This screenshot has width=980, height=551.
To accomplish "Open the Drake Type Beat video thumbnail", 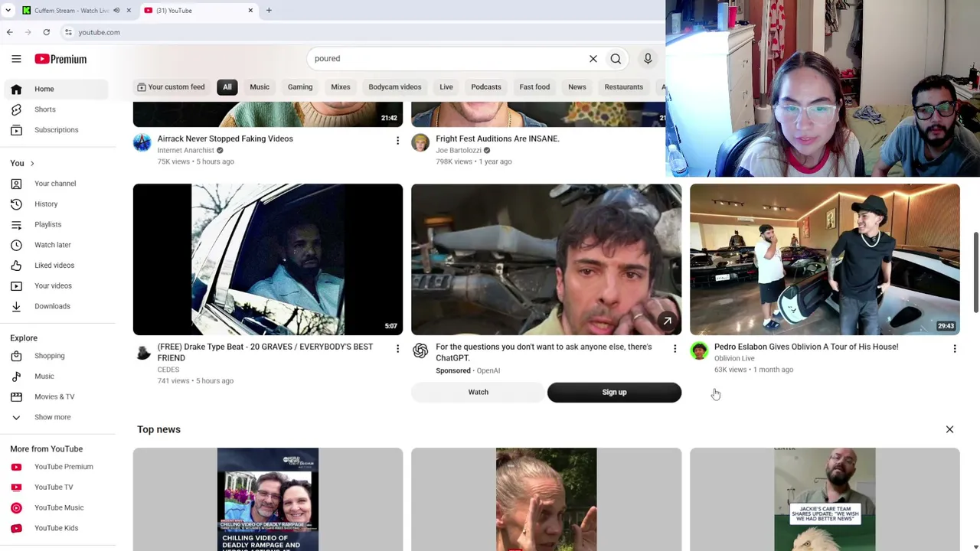I will tap(268, 259).
